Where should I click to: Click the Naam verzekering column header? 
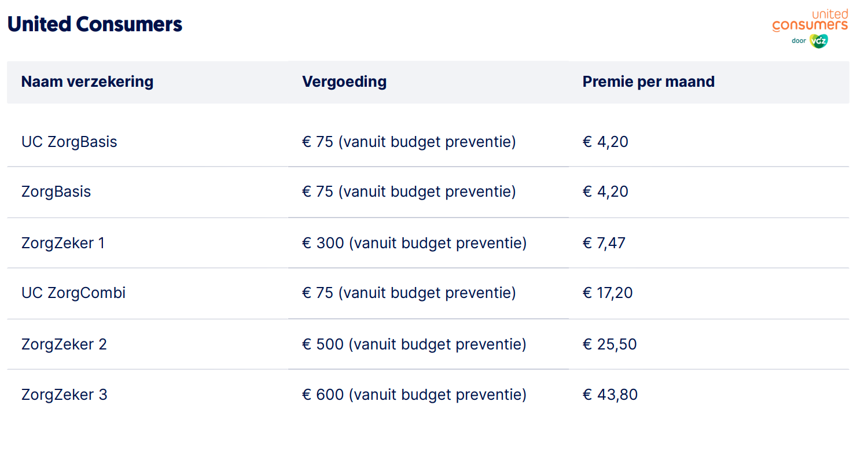pos(87,82)
